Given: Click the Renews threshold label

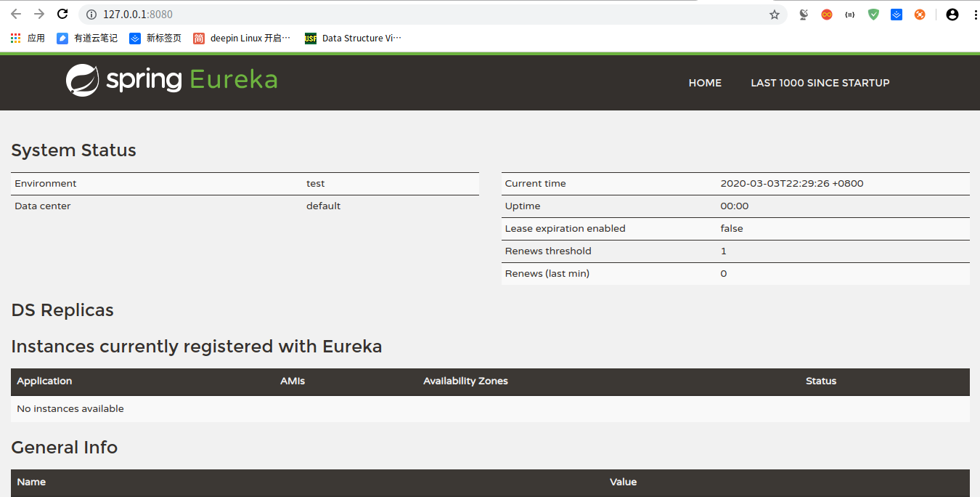Looking at the screenshot, I should (x=548, y=251).
